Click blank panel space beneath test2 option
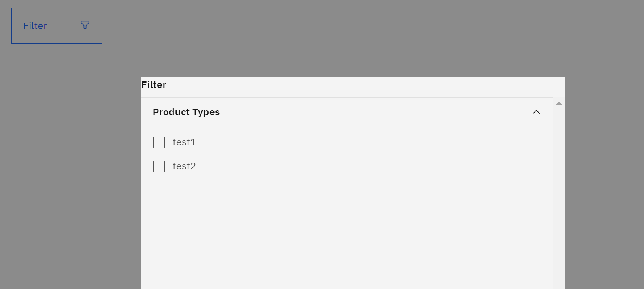644x289 pixels. pos(347,186)
